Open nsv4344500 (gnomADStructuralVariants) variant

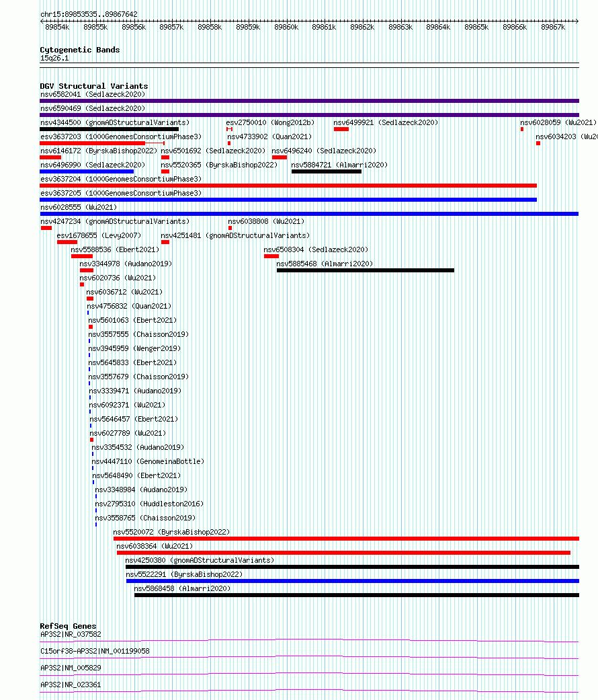115,122
